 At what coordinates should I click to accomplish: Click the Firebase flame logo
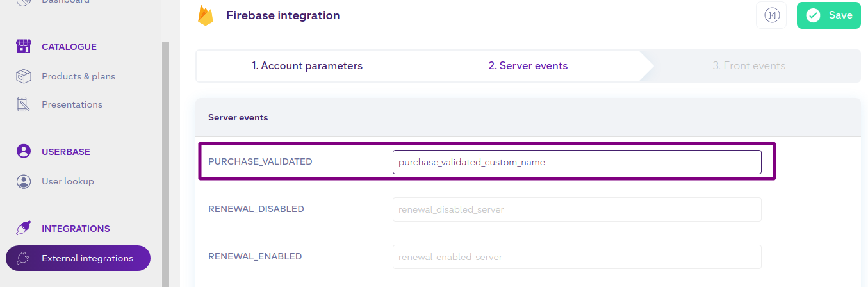click(206, 15)
